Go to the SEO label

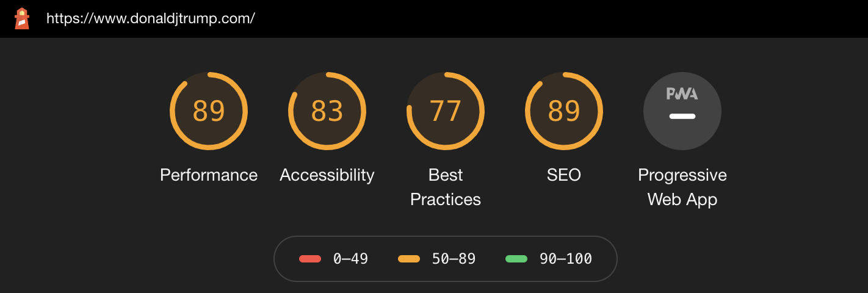pyautogui.click(x=564, y=175)
